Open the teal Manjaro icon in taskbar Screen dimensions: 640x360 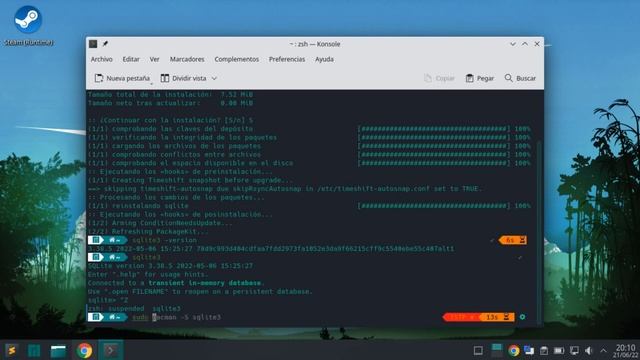[x=34, y=351]
